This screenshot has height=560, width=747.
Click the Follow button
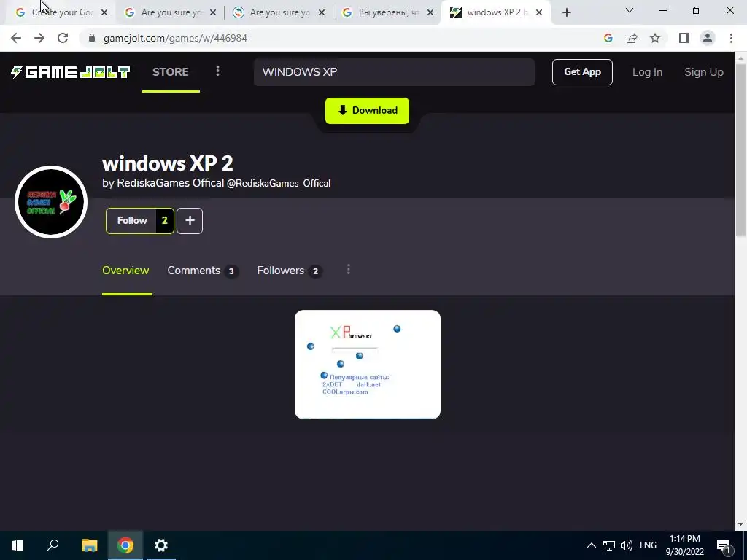(x=132, y=220)
